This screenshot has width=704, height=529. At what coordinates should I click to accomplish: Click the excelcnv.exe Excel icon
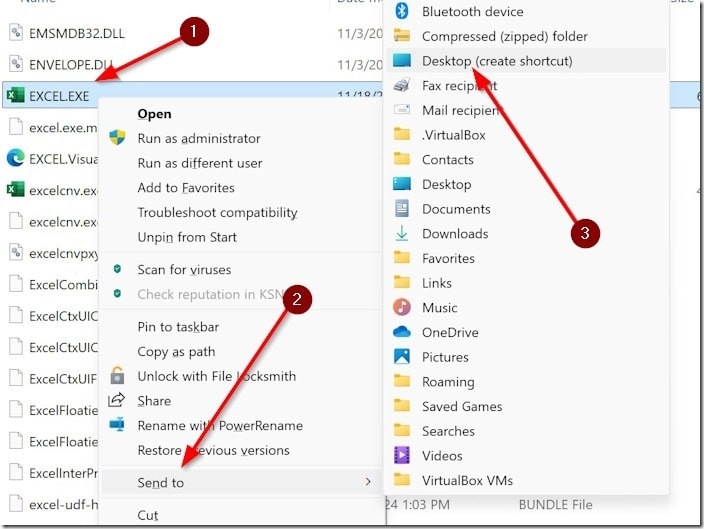(x=16, y=190)
